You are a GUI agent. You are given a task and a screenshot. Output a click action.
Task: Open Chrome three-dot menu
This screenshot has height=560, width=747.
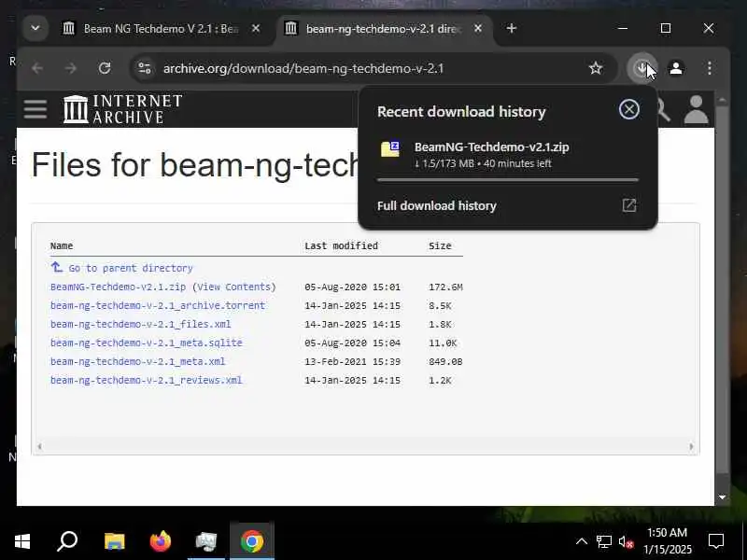tap(710, 68)
